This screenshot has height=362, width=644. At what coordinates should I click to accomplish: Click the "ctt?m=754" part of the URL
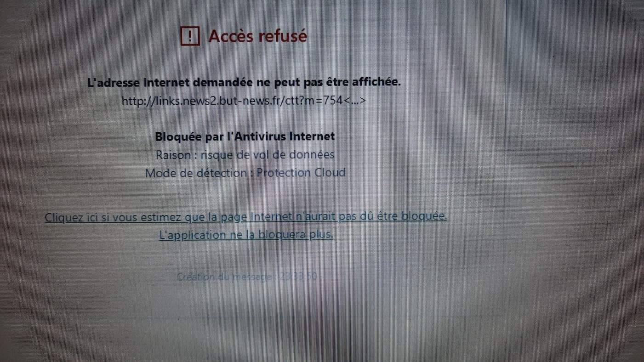(316, 101)
